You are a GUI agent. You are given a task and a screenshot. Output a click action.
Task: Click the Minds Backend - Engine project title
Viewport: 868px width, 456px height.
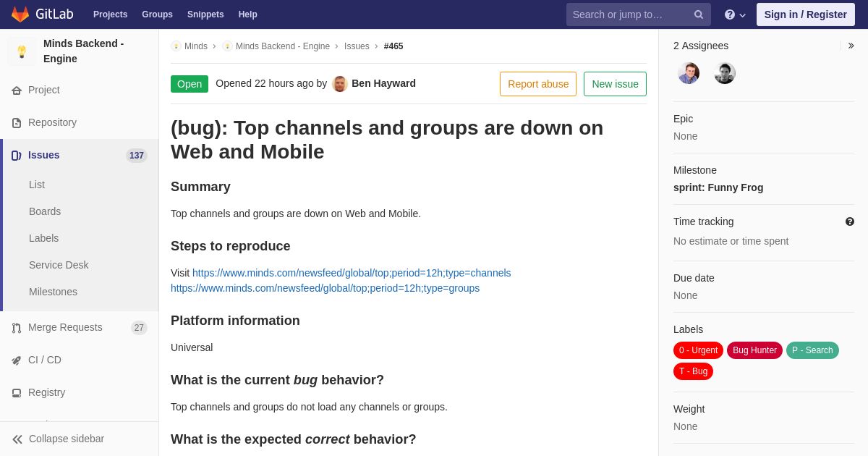point(83,51)
